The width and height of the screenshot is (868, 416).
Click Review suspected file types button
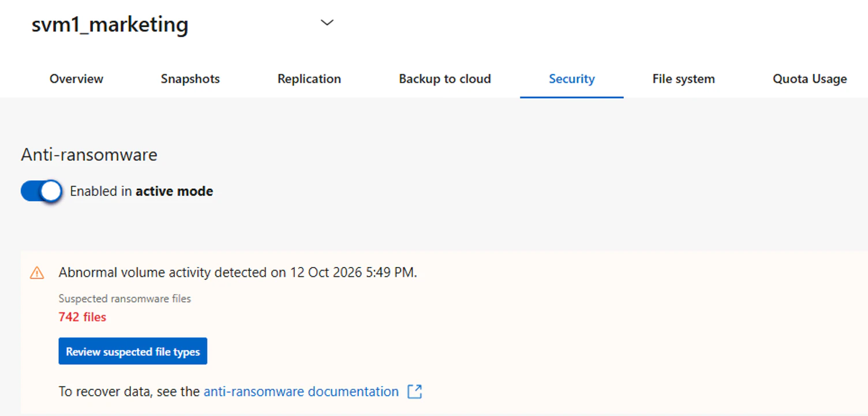pos(133,351)
